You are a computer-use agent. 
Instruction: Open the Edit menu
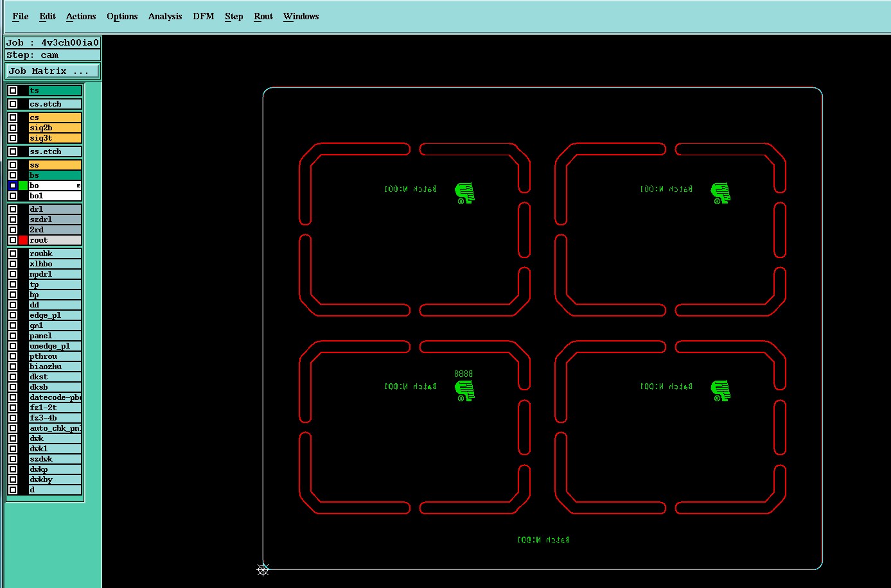(x=48, y=16)
